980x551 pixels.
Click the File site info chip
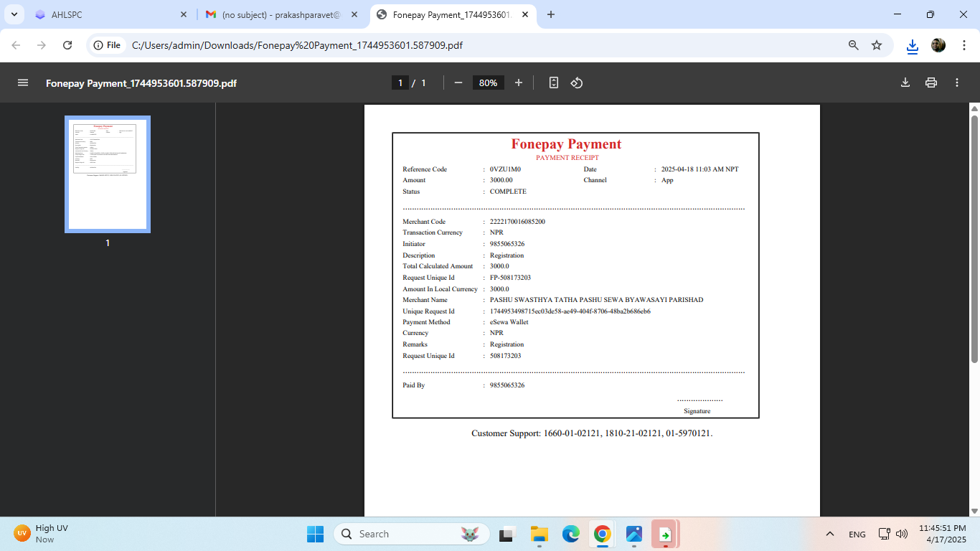point(107,45)
